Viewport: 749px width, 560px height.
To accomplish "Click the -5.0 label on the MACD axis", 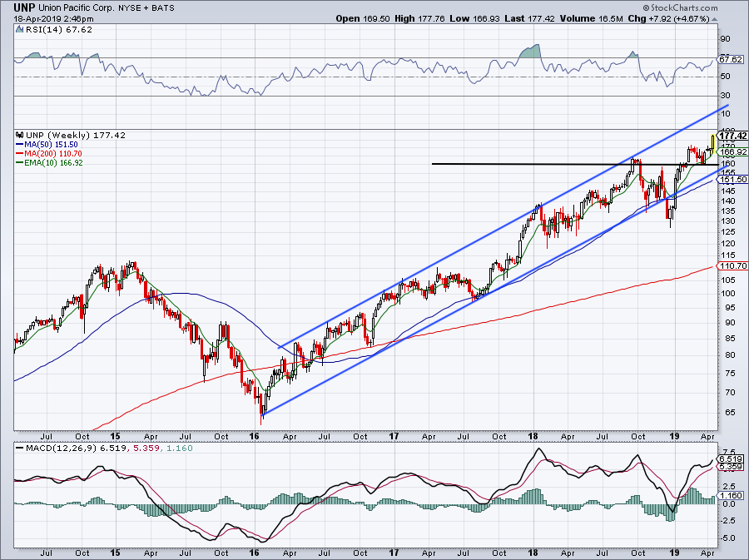I will click(x=728, y=538).
